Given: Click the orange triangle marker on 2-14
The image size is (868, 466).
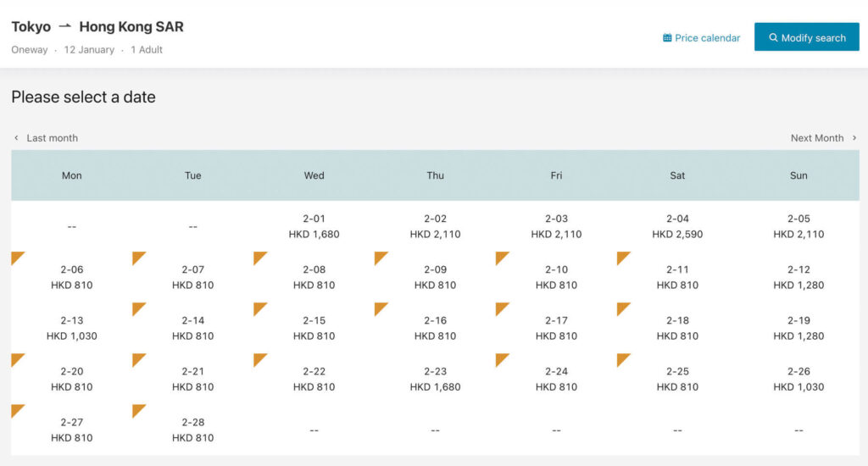Looking at the screenshot, I should point(138,308).
